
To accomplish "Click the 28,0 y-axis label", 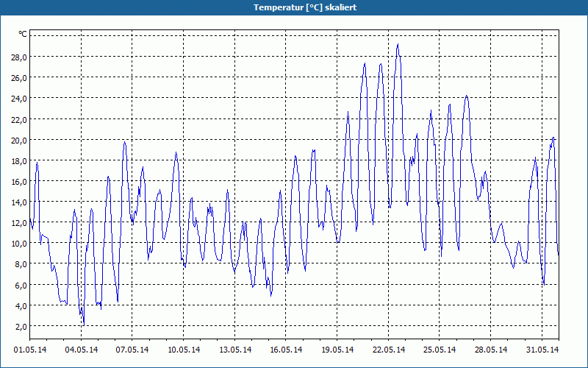I will coord(21,57).
